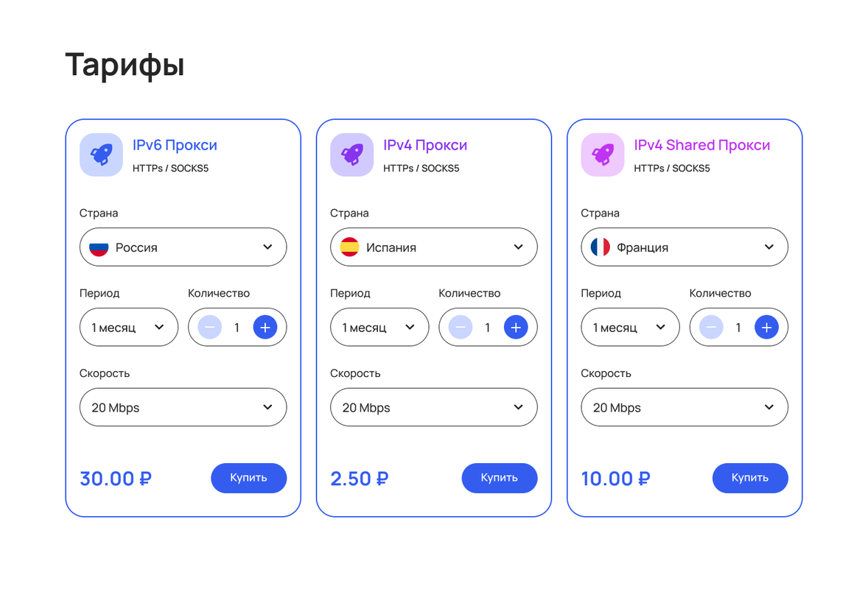868x589 pixels.
Task: Click the IPv4 Shared Прокси title
Action: point(701,145)
